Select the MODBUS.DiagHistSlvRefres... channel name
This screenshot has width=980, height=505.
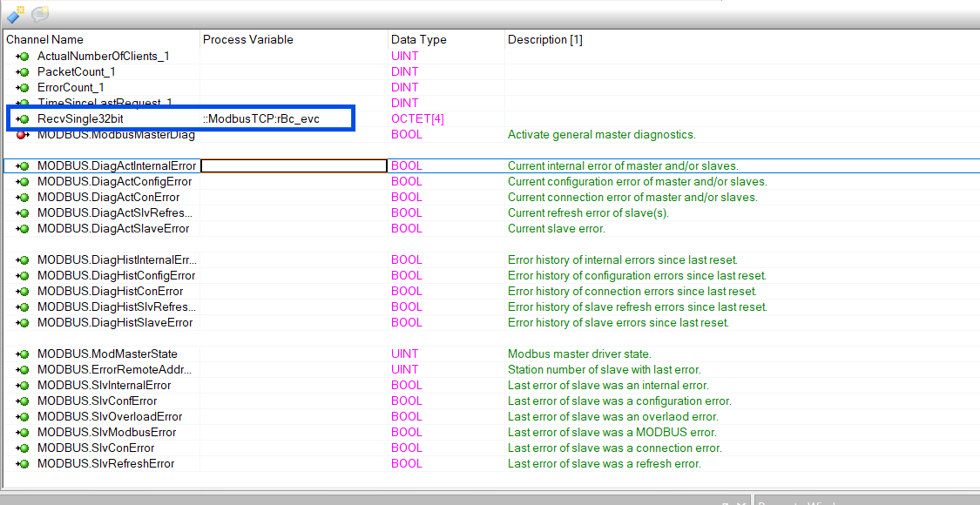click(x=117, y=306)
